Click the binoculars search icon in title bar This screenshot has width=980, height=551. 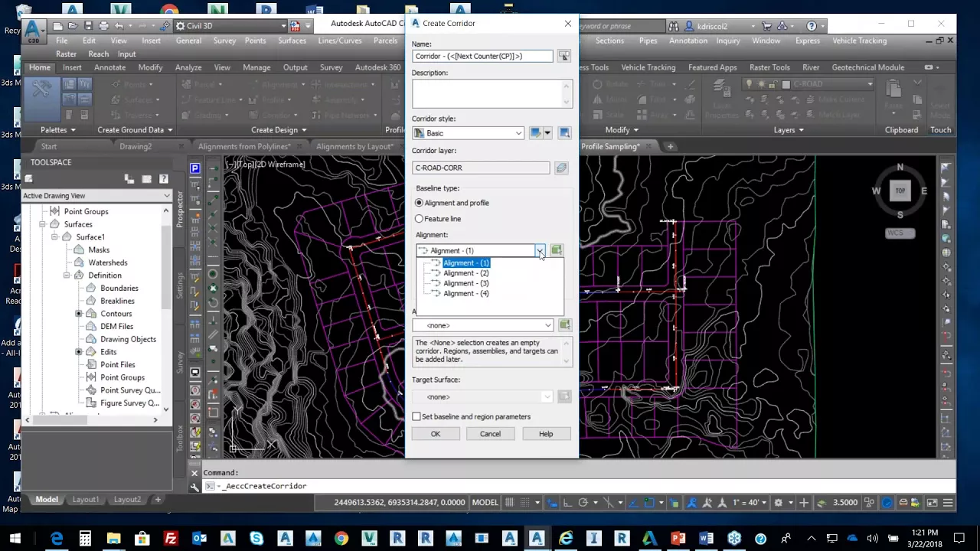674,26
